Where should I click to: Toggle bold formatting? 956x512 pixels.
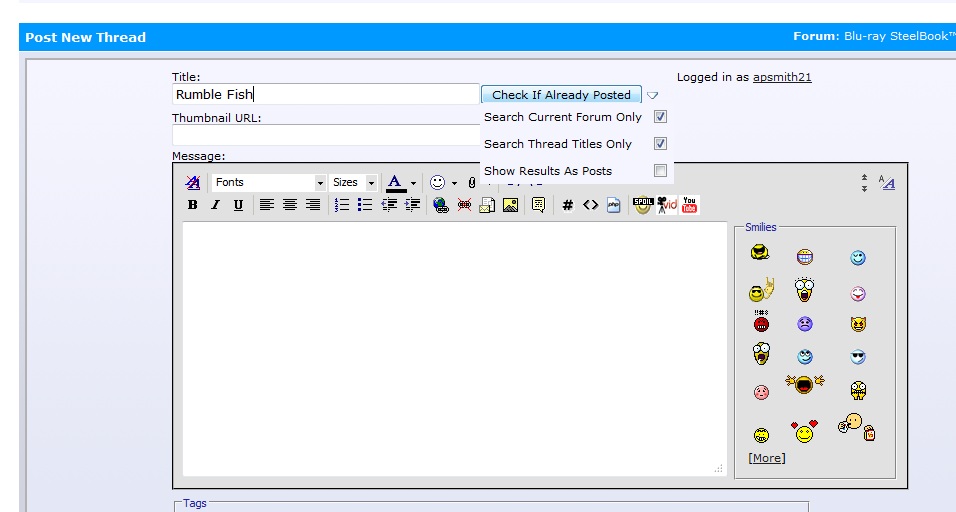click(x=193, y=205)
